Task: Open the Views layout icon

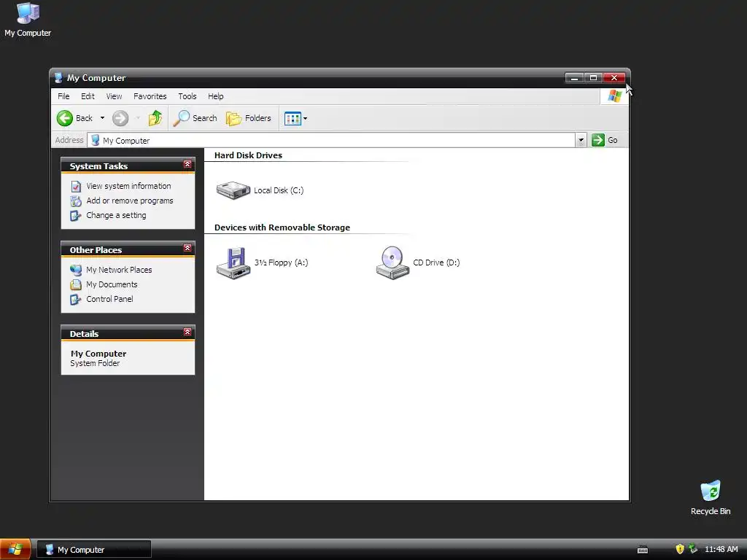Action: pyautogui.click(x=293, y=119)
